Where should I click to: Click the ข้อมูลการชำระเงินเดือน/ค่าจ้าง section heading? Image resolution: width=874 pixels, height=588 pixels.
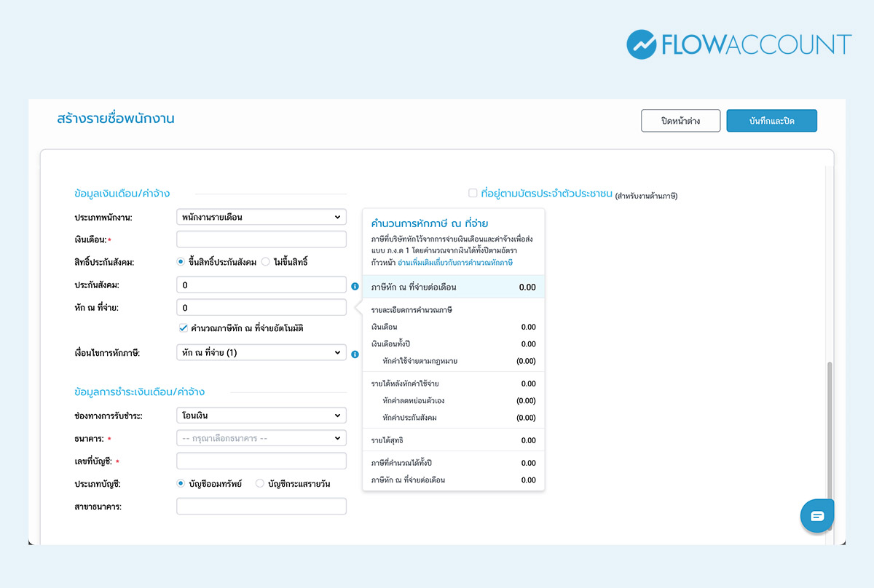click(140, 392)
